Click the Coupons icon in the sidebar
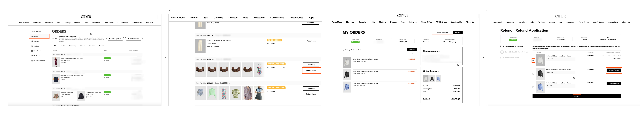 point(32,41)
